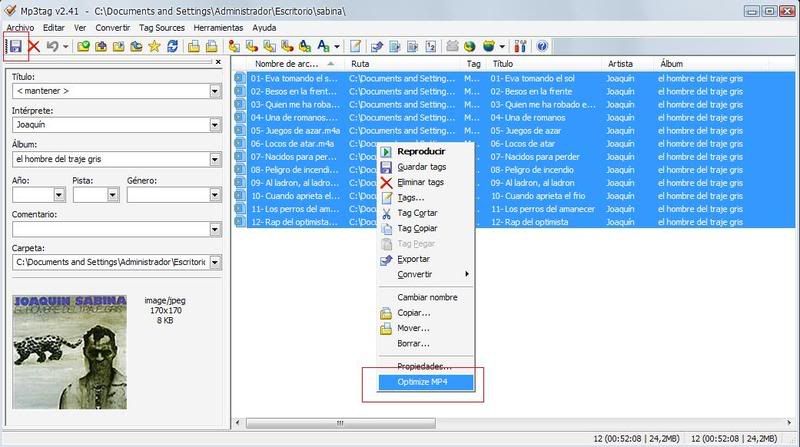Sort by the 'Nombre de arc...' column header

pos(293,64)
